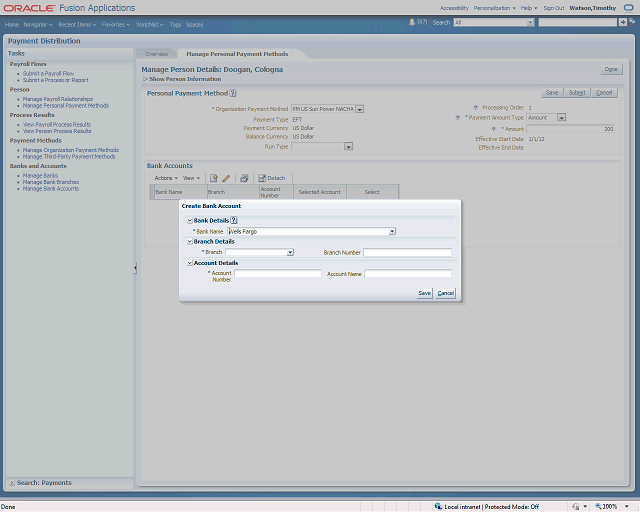This screenshot has width=640, height=512.
Task: Open the Personalization menu
Action: (x=494, y=8)
